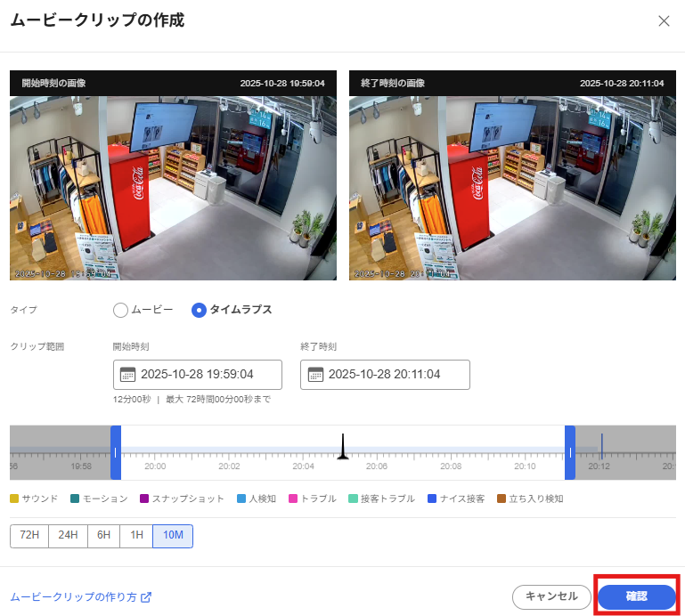Image resolution: width=685 pixels, height=616 pixels.
Task: Switch timeline scale to 24H
Action: pyautogui.click(x=69, y=536)
